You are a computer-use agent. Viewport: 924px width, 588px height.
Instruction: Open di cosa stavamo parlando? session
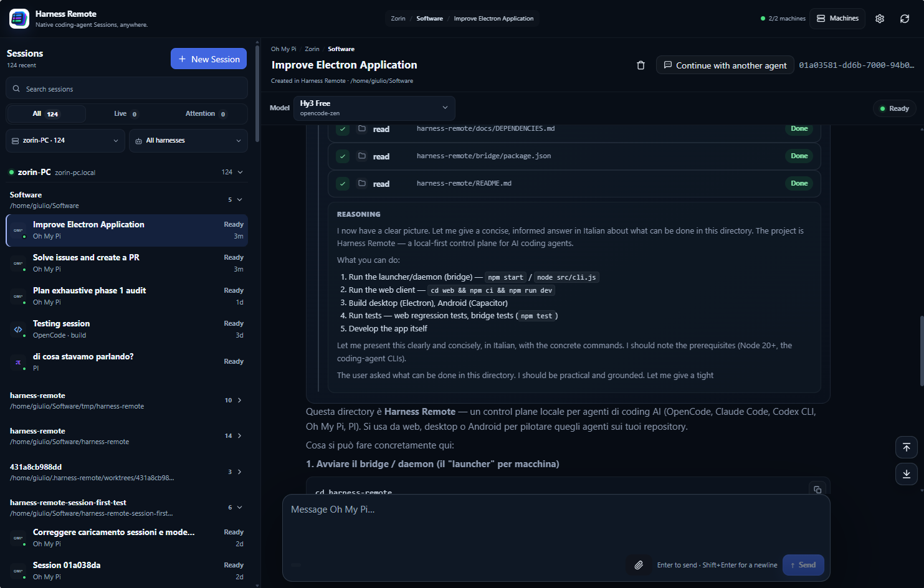pos(126,363)
